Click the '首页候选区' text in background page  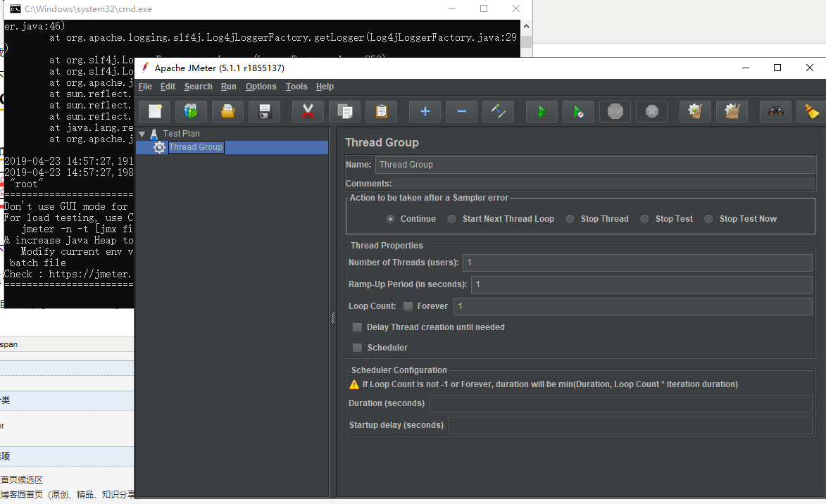[x=22, y=480]
